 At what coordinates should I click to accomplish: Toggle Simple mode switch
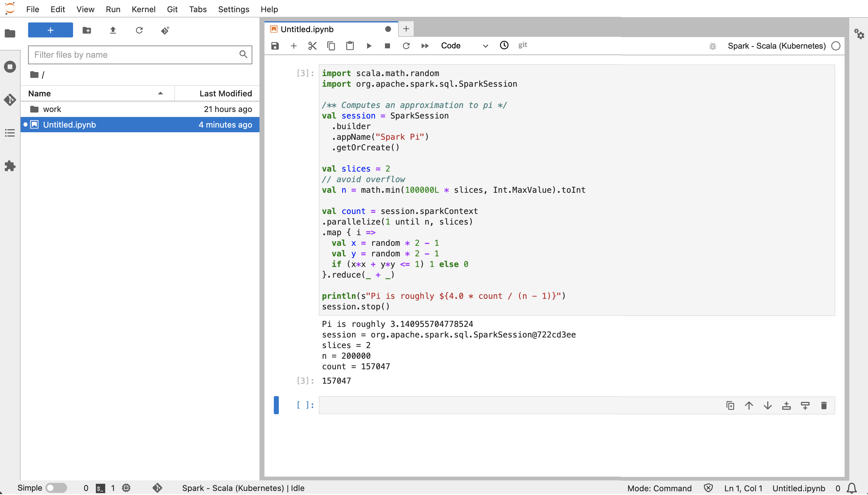[54, 488]
